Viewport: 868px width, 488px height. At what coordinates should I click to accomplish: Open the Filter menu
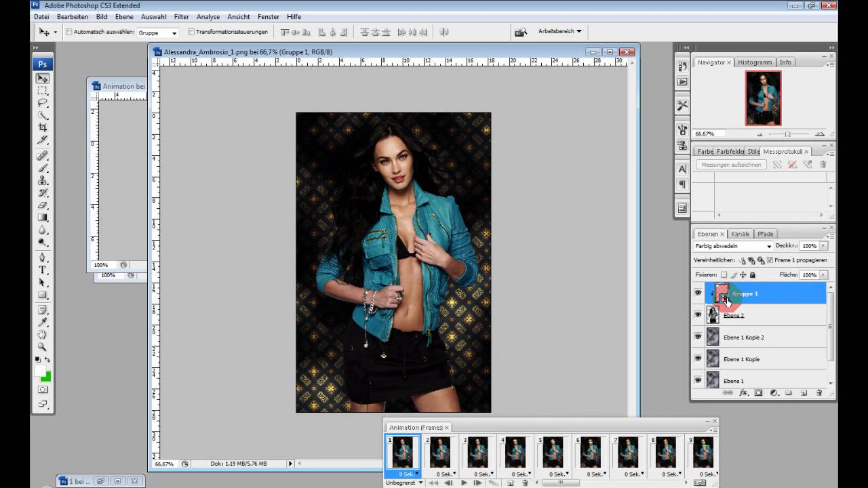tap(181, 16)
